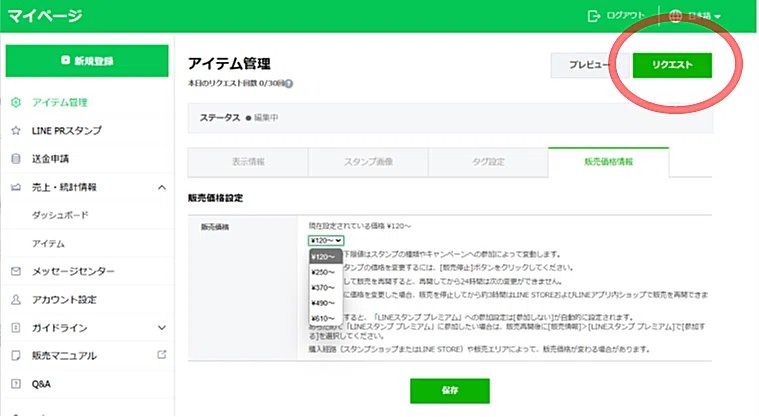Expand the ガイドライン section chevron

tap(162, 328)
